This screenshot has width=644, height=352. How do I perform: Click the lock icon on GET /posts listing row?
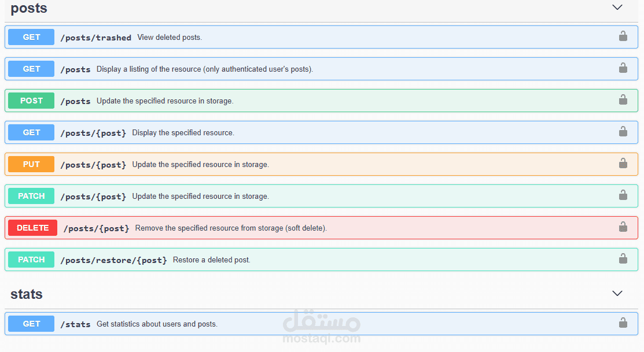click(623, 68)
